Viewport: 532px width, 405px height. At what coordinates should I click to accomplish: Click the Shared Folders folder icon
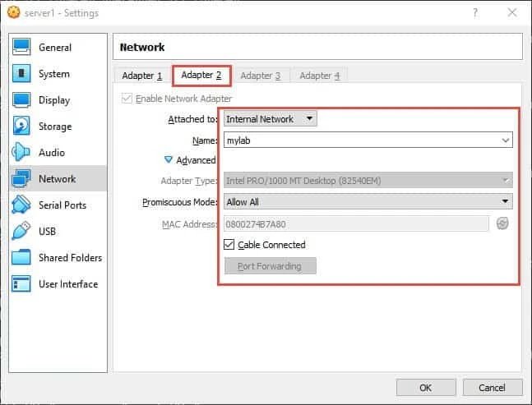[21, 257]
